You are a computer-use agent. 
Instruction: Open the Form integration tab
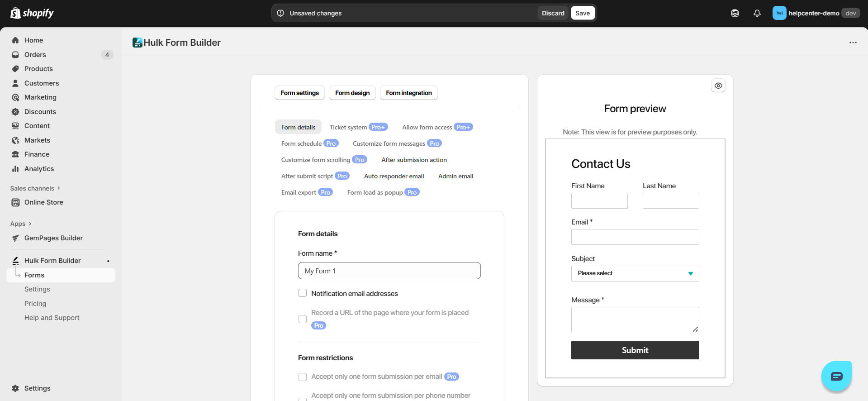tap(408, 93)
